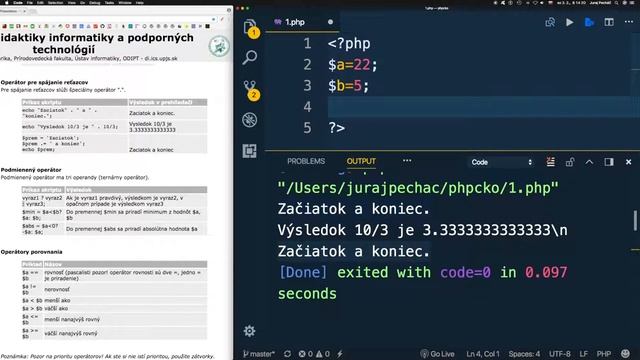This screenshot has width=640, height=360.
Task: Click the unsaved dot on 1.php tab
Action: tap(330, 22)
